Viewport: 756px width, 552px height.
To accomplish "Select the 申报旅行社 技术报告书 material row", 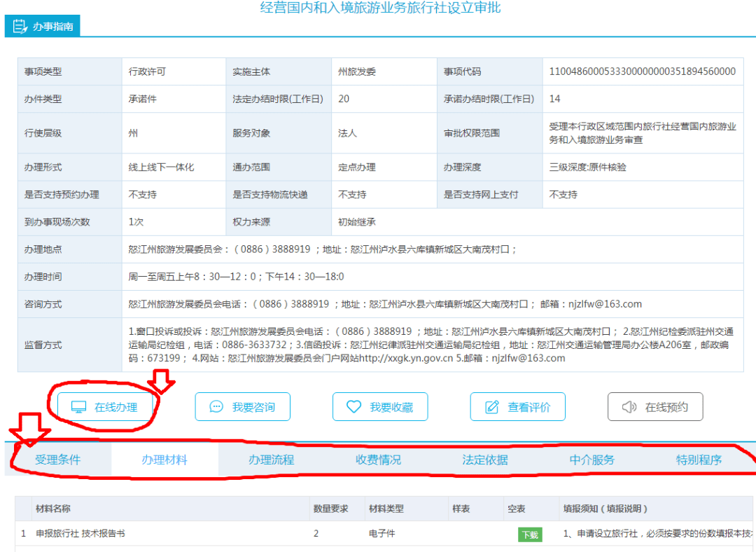I will click(80, 534).
